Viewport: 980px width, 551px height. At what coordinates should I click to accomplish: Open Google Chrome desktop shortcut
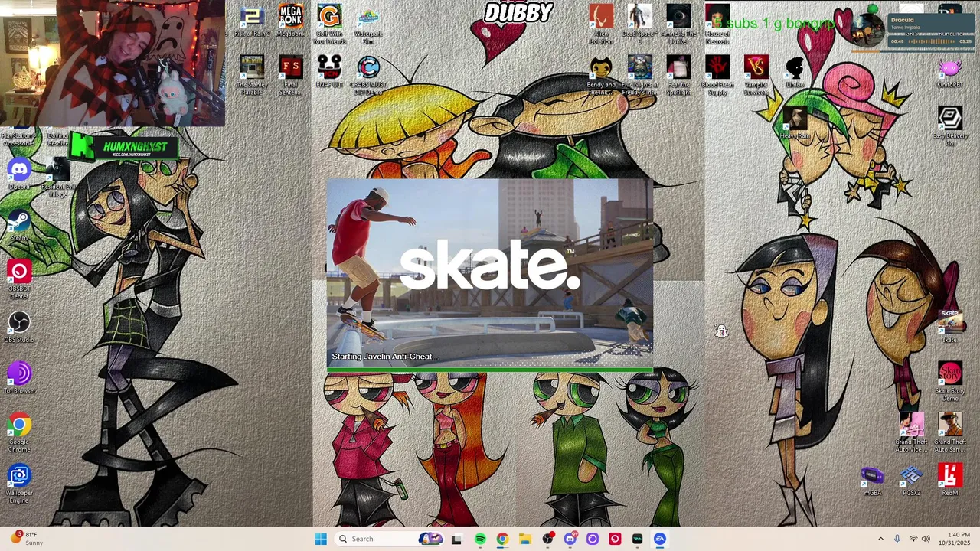[x=19, y=433]
